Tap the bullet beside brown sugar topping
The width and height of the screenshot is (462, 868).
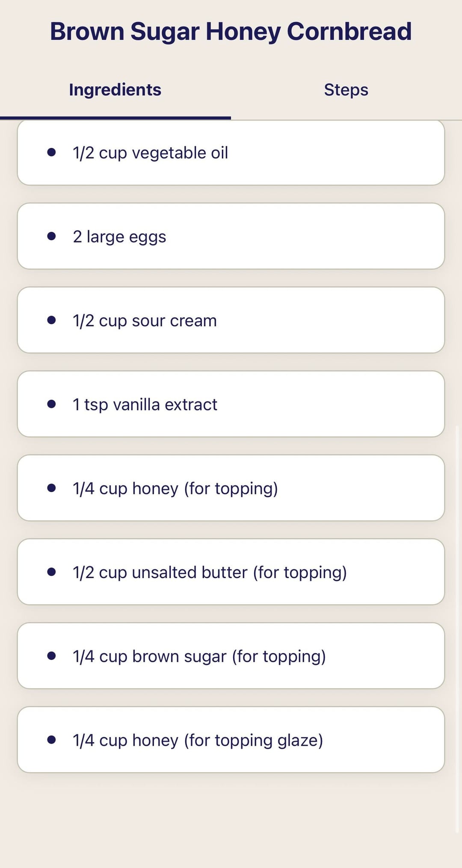click(x=52, y=655)
